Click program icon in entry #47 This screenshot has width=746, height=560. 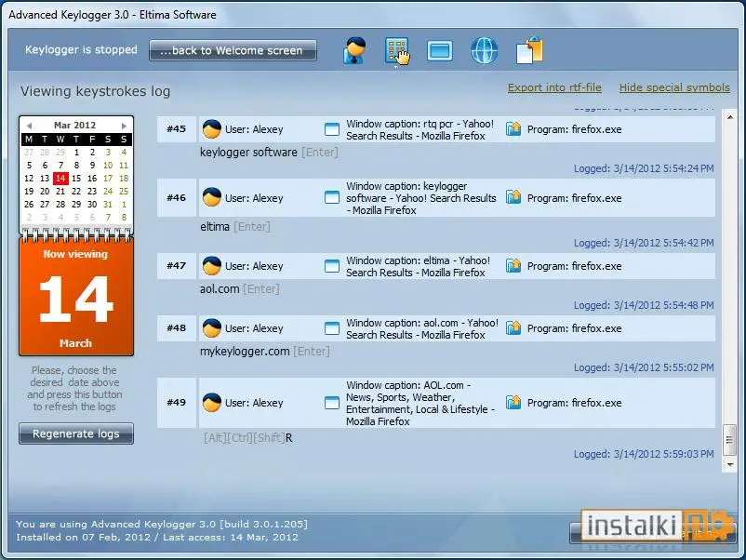[x=513, y=265]
